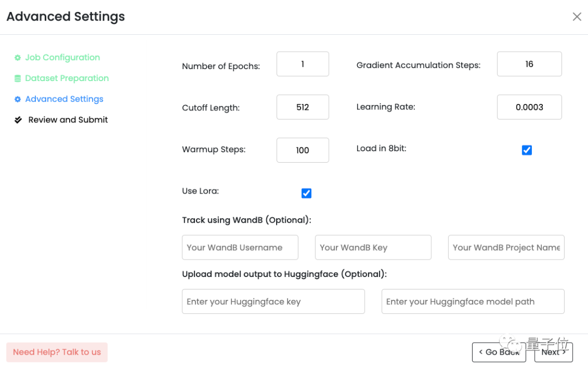Click the WandB Username text field

240,248
